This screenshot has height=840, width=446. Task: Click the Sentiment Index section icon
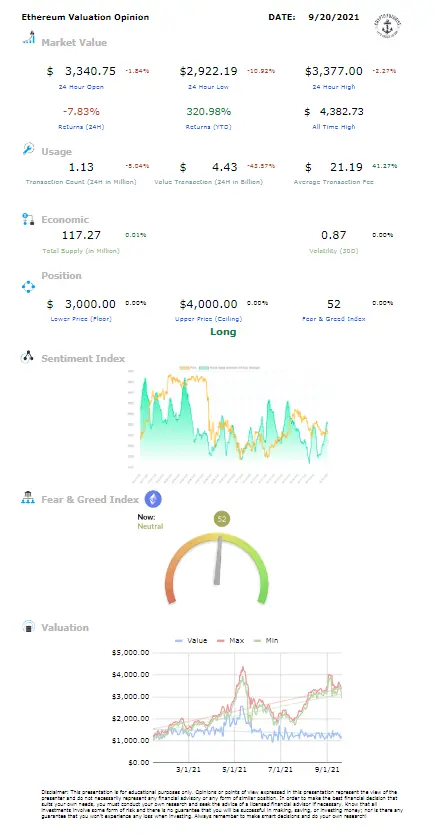coord(27,357)
